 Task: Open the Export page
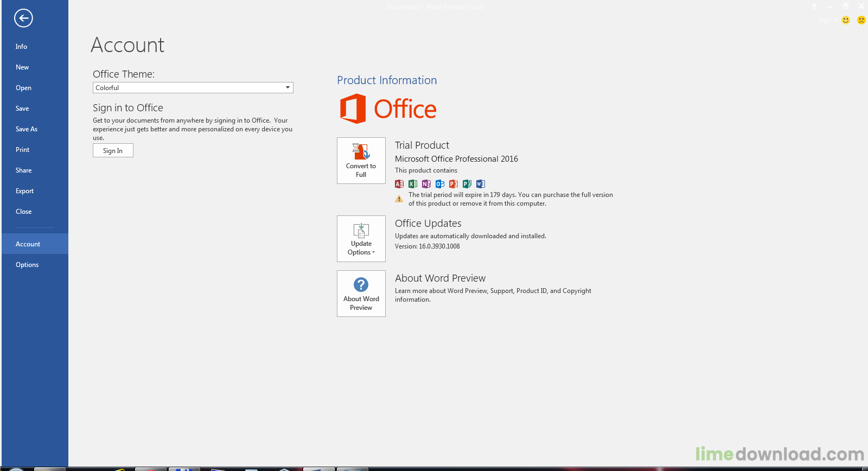[35, 191]
